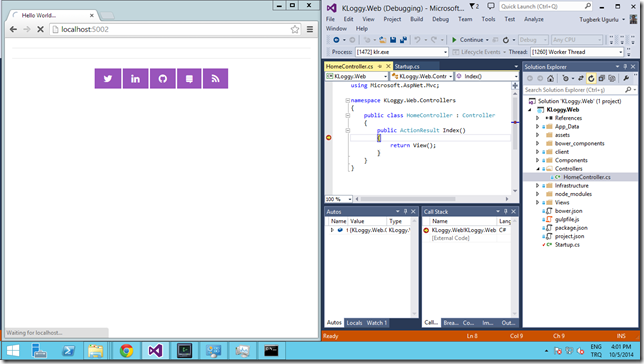Click the purple LinkedIn icon button
The height and width of the screenshot is (364, 644).
136,78
